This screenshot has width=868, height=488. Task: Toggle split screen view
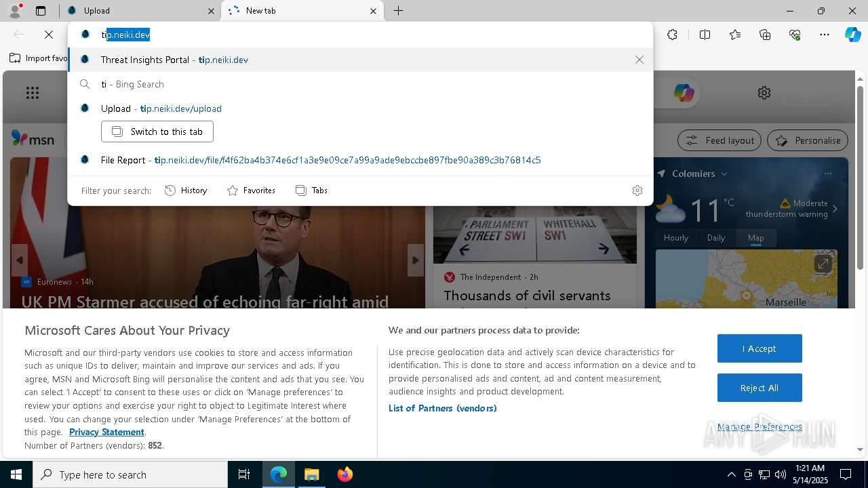pyautogui.click(x=705, y=35)
